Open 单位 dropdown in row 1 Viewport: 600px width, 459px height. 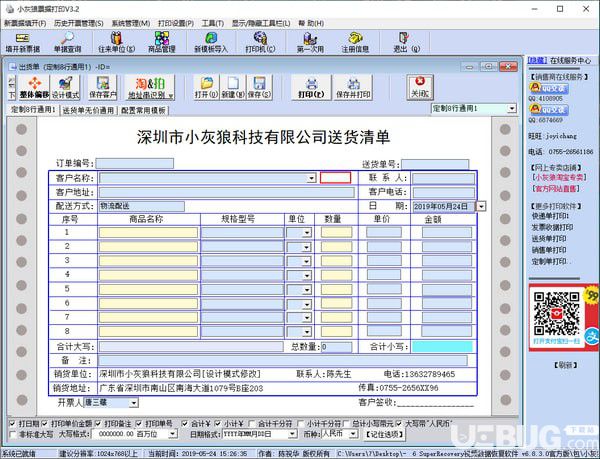click(x=307, y=233)
